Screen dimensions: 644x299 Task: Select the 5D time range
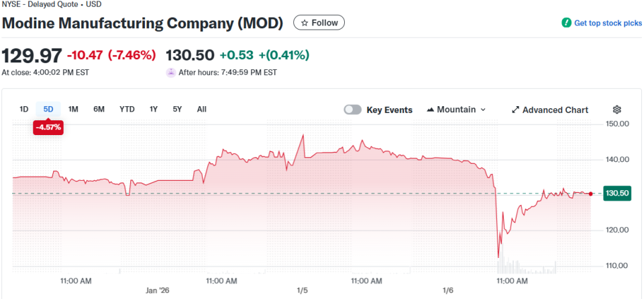pos(48,109)
